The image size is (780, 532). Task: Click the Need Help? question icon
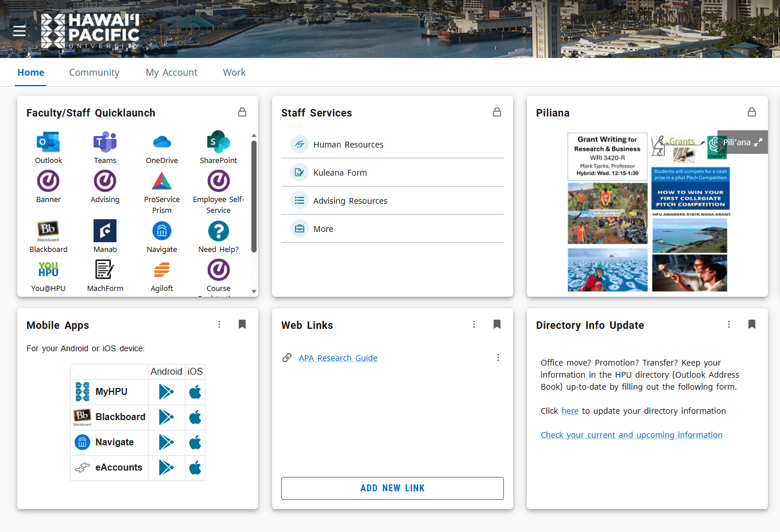click(x=219, y=231)
